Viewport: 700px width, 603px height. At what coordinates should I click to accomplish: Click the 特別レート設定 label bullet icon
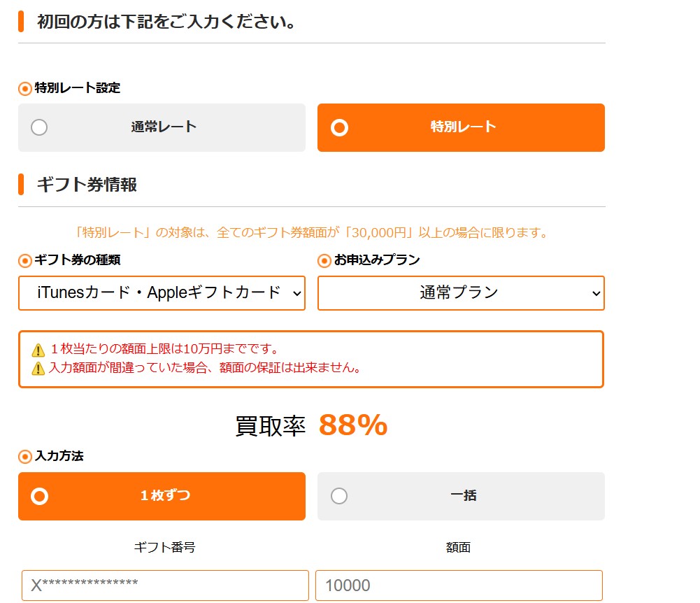[25, 88]
